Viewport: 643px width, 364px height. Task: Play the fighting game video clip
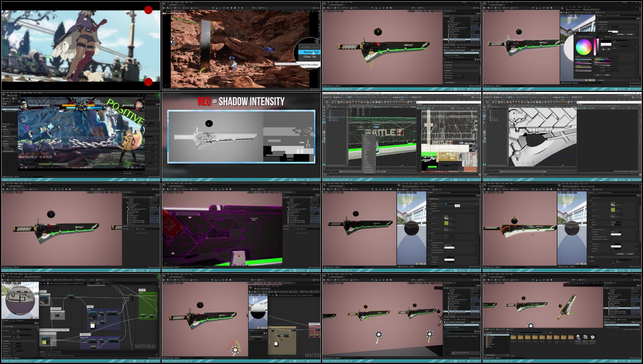coord(81,168)
